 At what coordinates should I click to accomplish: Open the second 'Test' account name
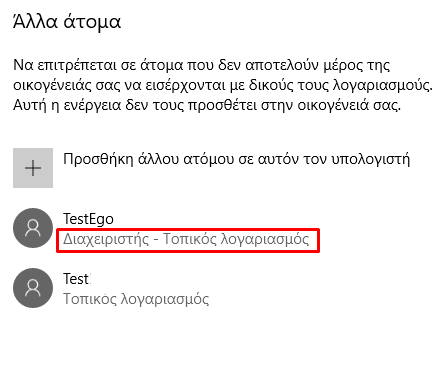(77, 279)
